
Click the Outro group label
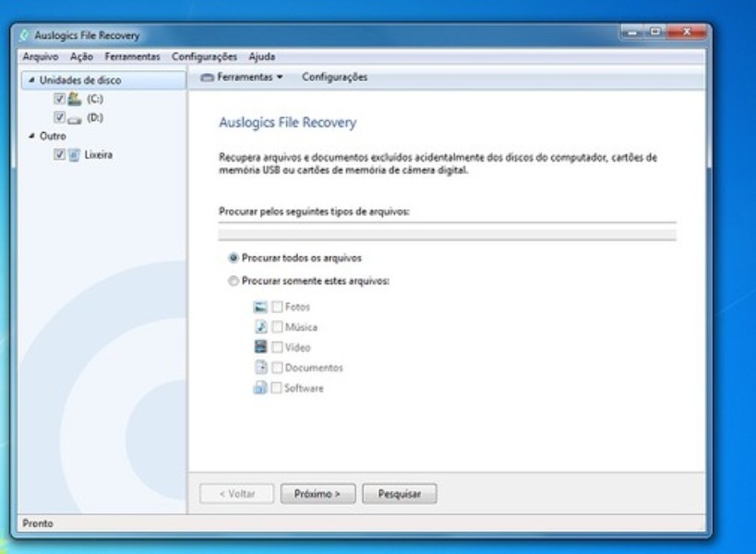tap(53, 136)
